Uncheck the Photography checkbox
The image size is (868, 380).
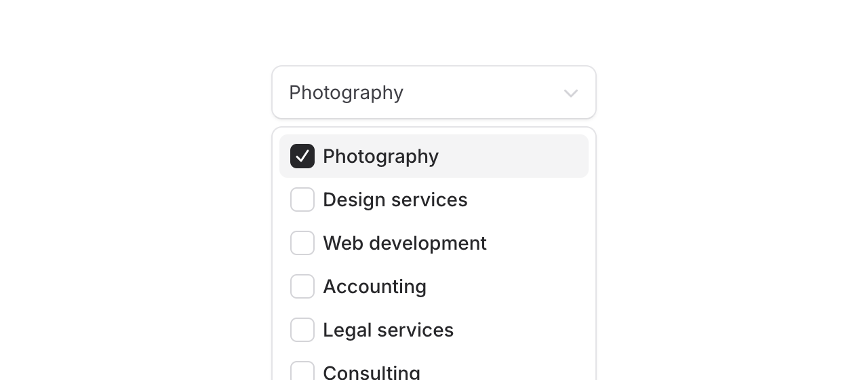(302, 156)
